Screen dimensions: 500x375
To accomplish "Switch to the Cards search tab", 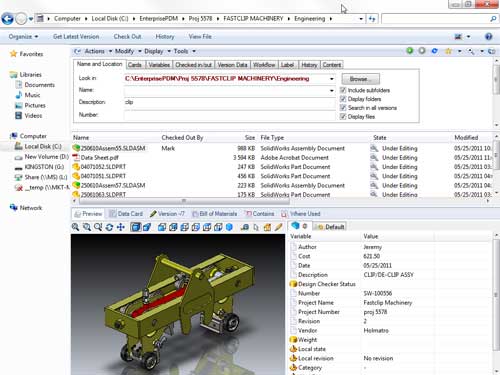I will [x=135, y=65].
